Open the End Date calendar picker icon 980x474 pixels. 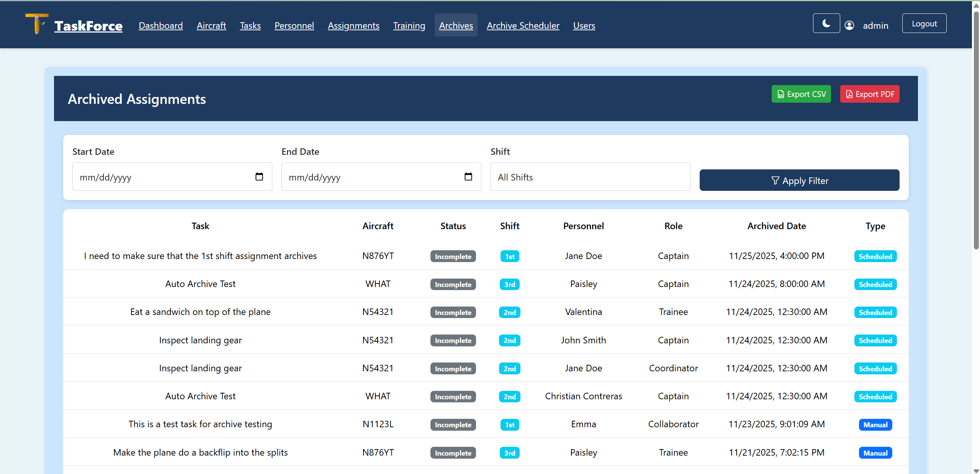click(468, 177)
